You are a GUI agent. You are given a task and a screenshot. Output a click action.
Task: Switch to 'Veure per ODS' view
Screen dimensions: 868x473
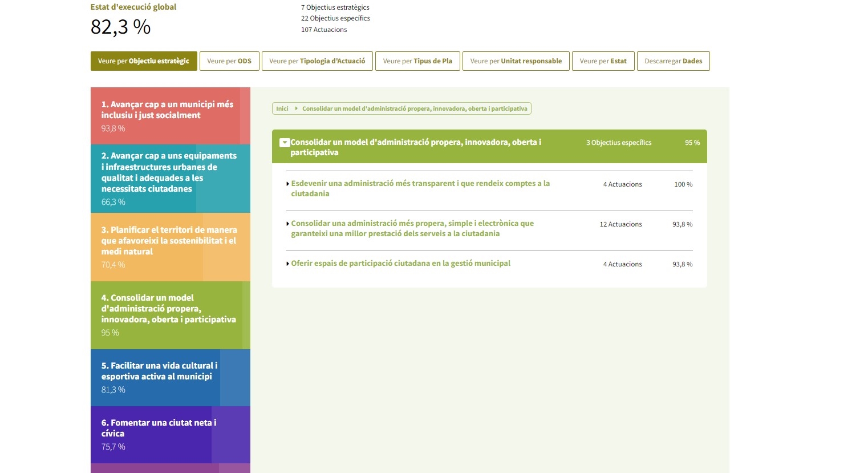(229, 61)
